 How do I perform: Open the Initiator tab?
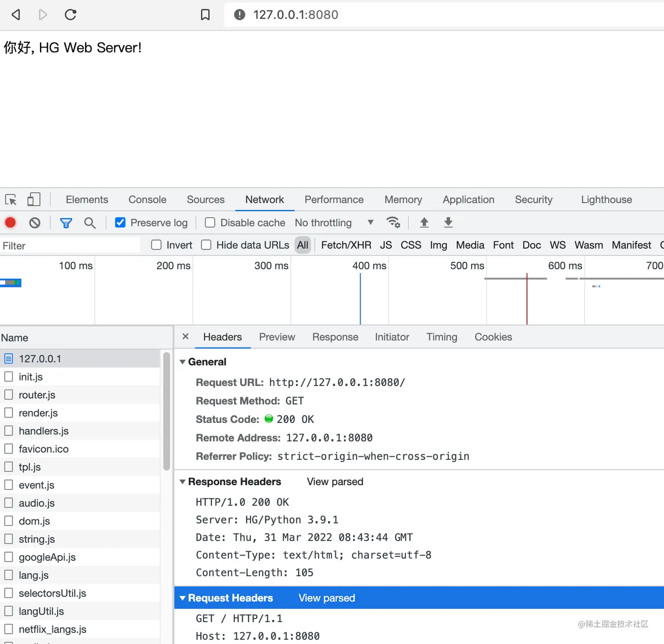(392, 337)
